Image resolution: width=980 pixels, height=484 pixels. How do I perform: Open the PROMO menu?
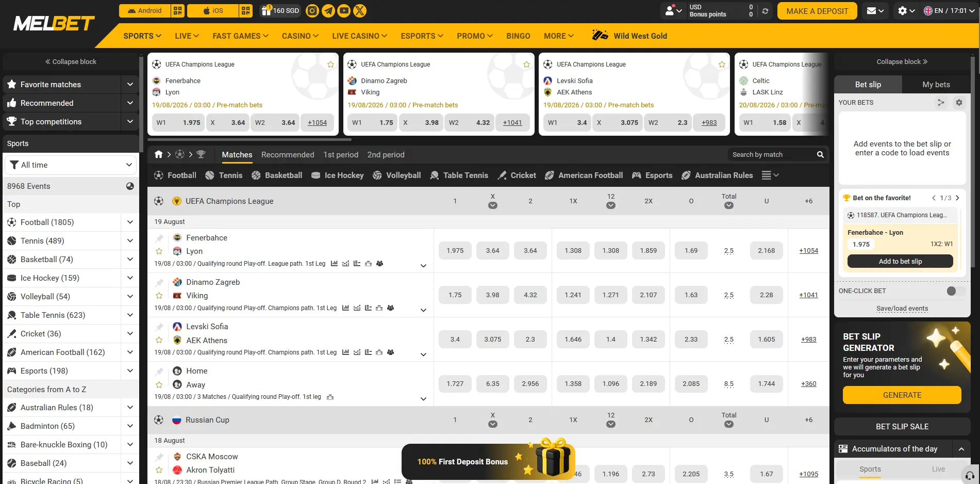pos(475,36)
